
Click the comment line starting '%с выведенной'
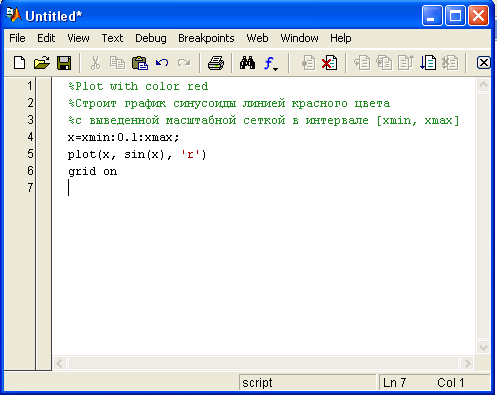(263, 120)
